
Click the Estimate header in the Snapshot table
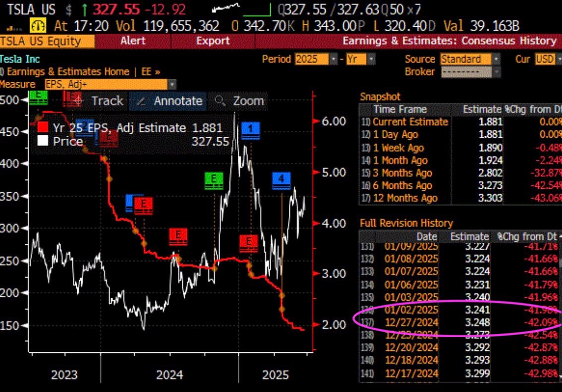(x=482, y=110)
